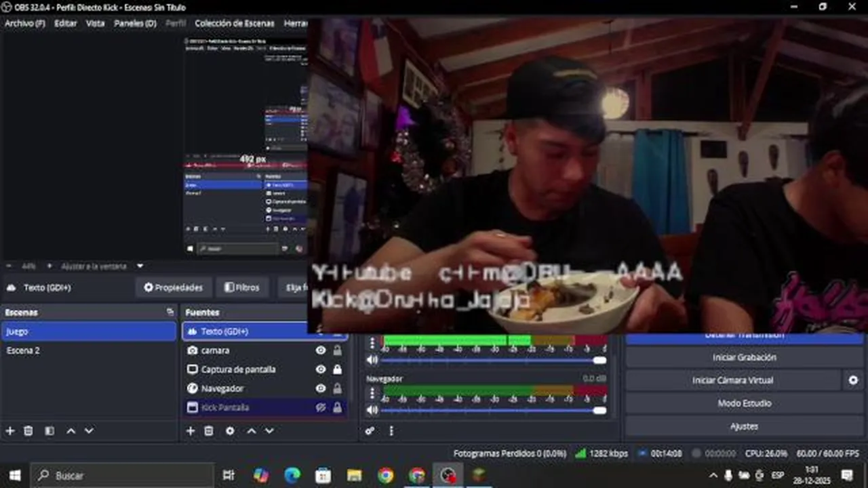This screenshot has width=868, height=488.
Task: Add a new source with plus icon
Action: [191, 430]
